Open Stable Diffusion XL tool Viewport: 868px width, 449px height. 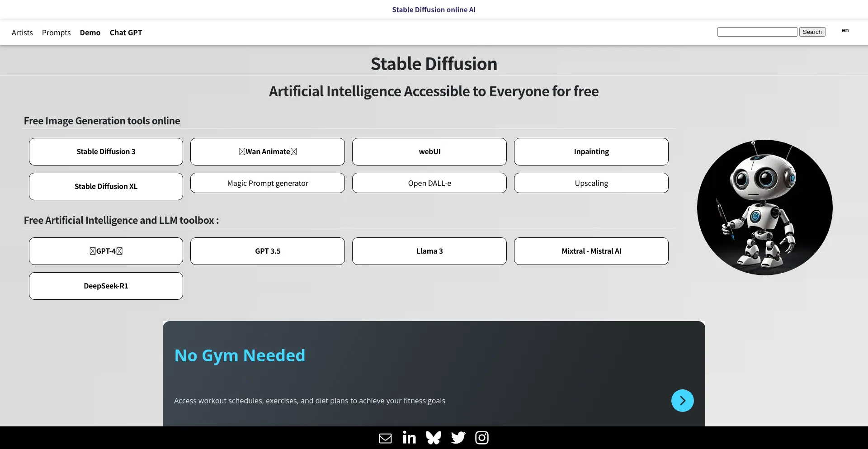(x=106, y=186)
